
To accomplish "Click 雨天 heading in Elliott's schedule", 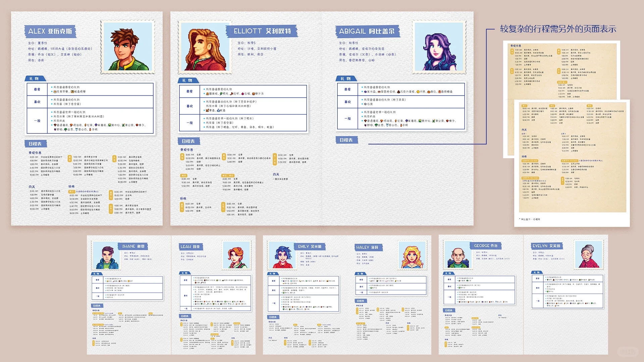I will [x=276, y=174].
